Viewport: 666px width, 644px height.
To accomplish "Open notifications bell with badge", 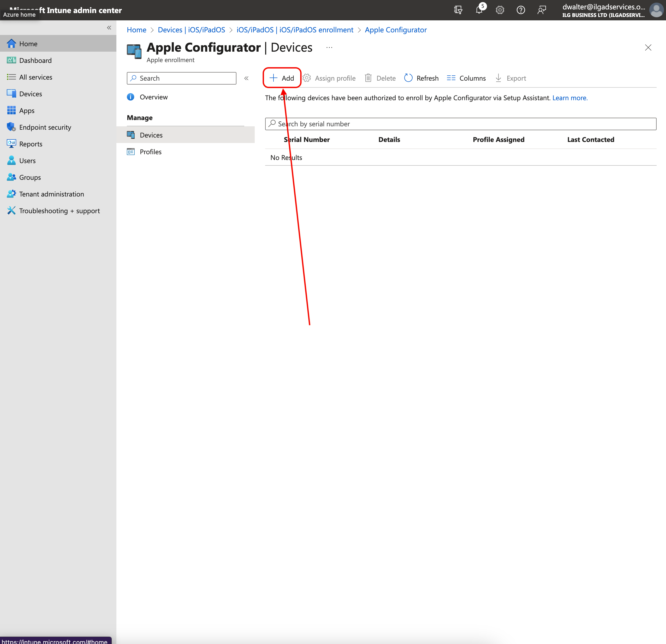I will coord(479,10).
